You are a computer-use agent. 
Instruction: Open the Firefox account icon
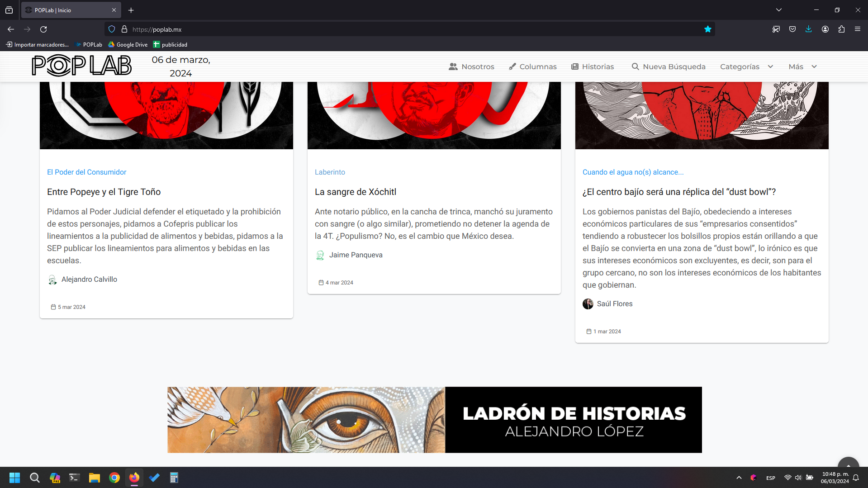point(825,29)
